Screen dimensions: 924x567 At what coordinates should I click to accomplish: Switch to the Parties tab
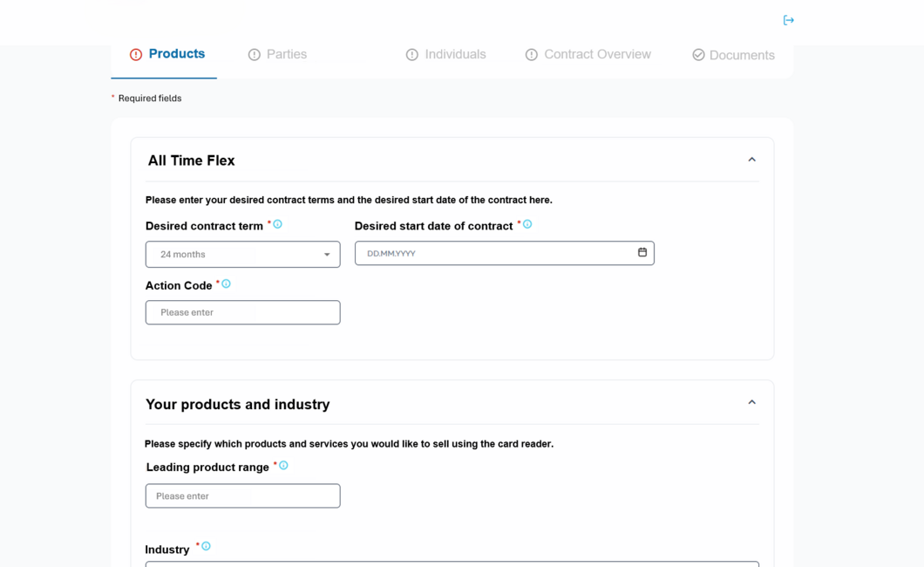tap(286, 54)
